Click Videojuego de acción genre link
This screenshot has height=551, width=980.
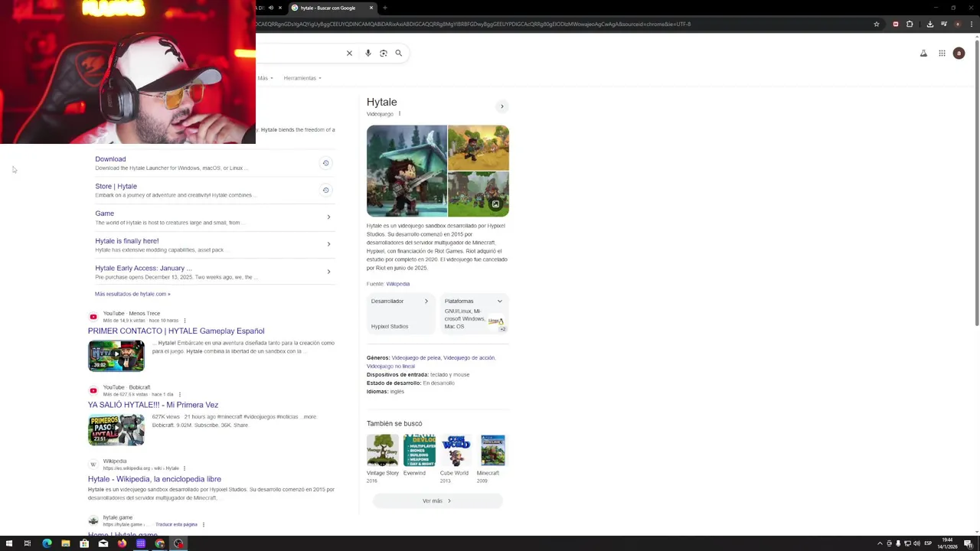pos(469,357)
